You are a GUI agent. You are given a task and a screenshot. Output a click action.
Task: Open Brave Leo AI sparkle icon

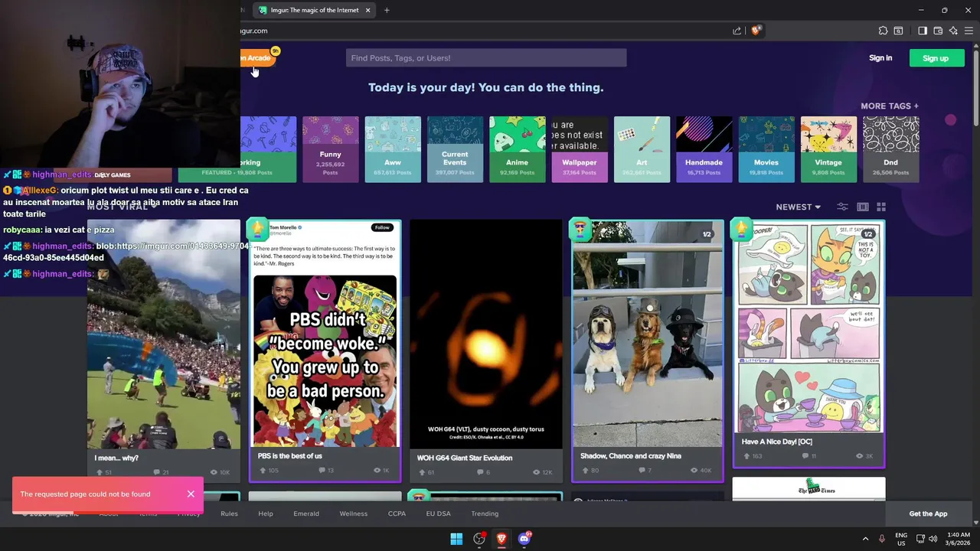pyautogui.click(x=953, y=31)
